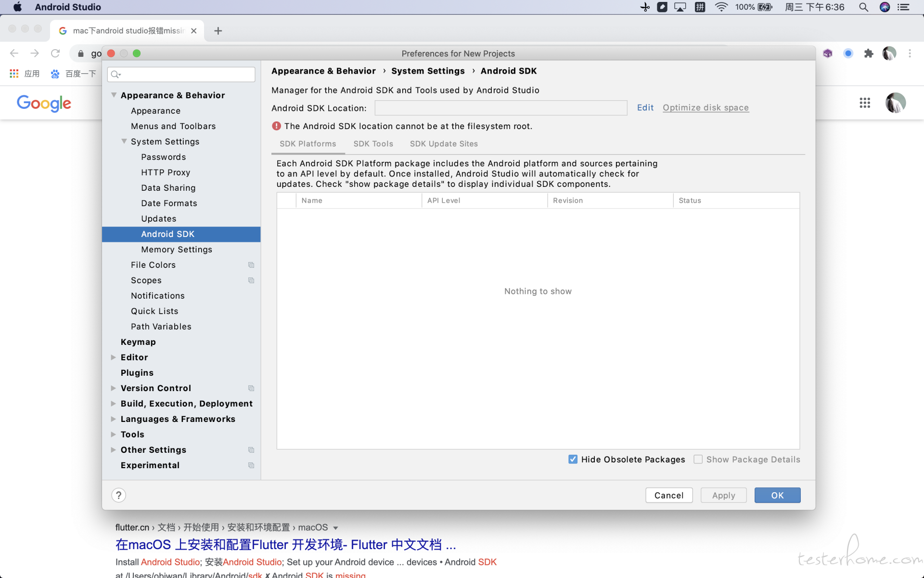Click the 百度一下 bookmark
This screenshot has width=924, height=578.
pyautogui.click(x=74, y=74)
